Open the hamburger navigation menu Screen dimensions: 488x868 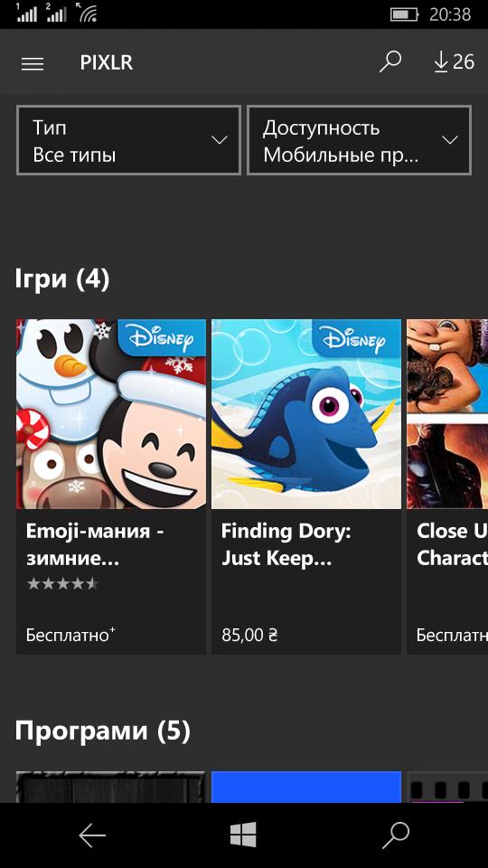33,63
